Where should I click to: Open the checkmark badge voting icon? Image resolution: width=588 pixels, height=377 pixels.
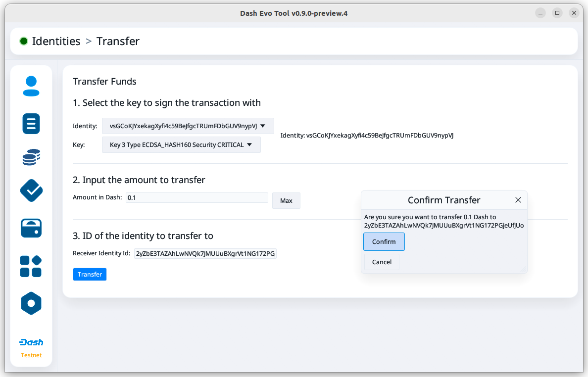click(x=31, y=190)
